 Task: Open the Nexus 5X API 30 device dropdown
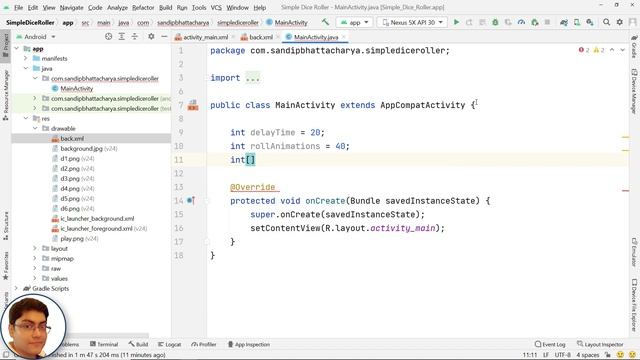[x=412, y=22]
